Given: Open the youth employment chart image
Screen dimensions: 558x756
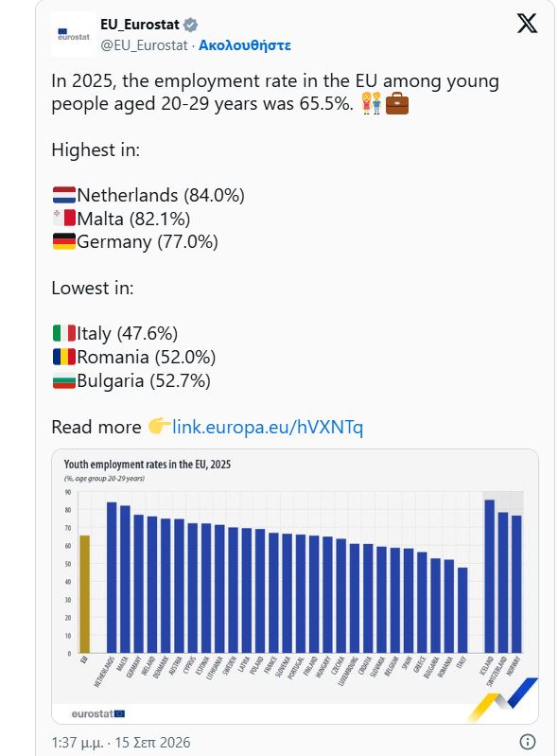Looking at the screenshot, I should tap(295, 587).
